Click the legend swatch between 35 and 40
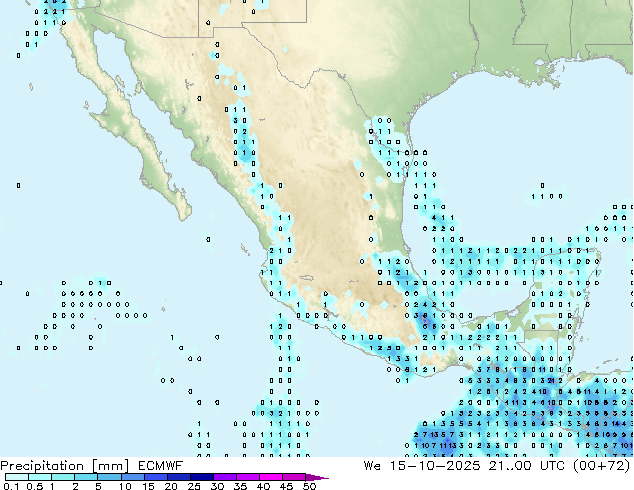 pyautogui.click(x=247, y=477)
